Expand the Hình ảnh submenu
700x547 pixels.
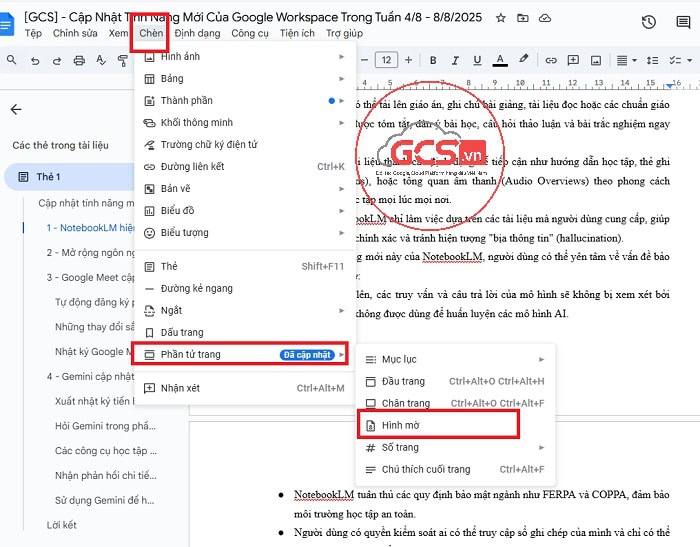click(245, 57)
